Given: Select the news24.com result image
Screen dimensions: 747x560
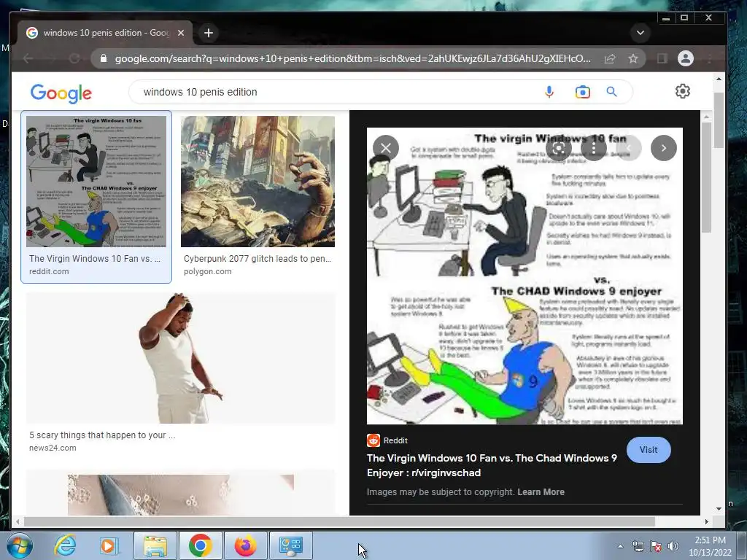Looking at the screenshot, I should (181, 358).
